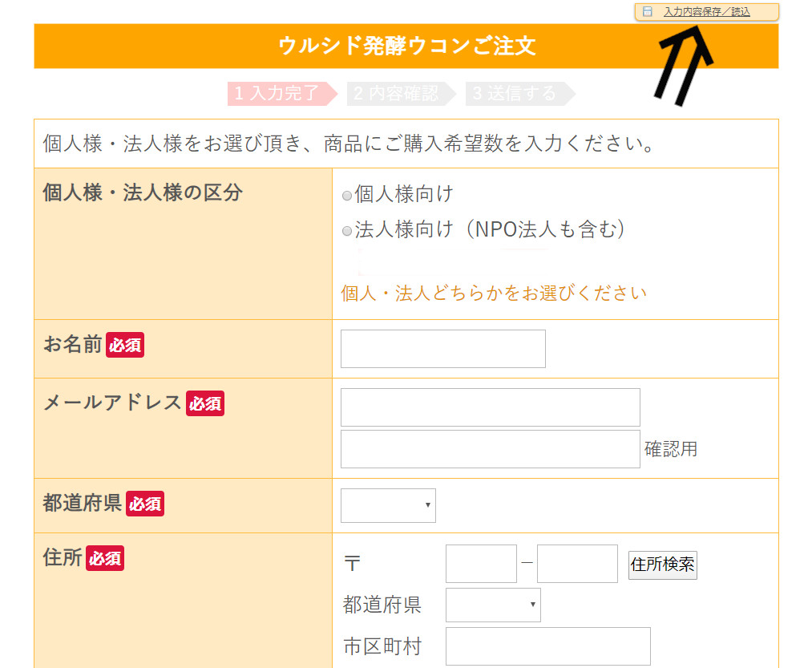
Task: Focus the first メールアドレス input box
Action: [x=490, y=407]
